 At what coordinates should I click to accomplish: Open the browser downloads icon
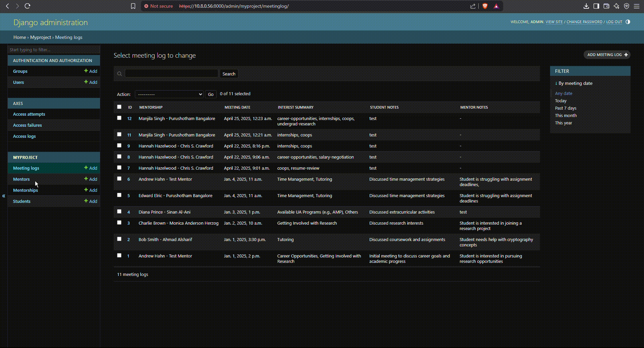(x=586, y=6)
